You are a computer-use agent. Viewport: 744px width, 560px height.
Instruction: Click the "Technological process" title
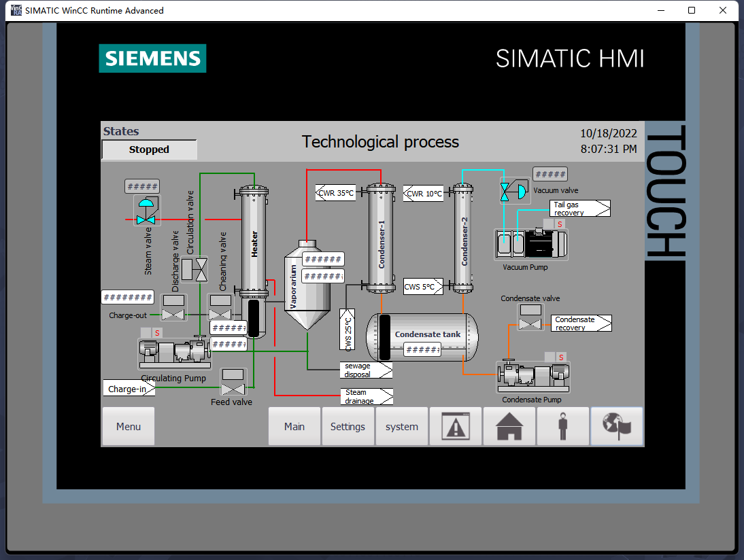click(x=381, y=142)
